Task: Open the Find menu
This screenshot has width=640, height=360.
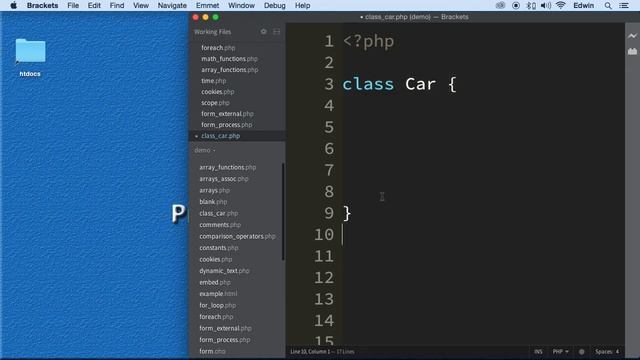Action: tap(117, 5)
